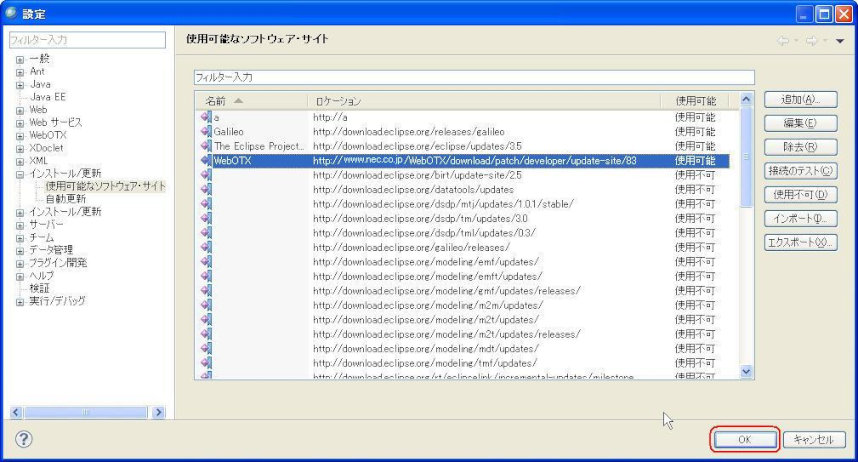Viewport: 858px width, 462px height.
Task: Click the icon beside the birt update-site row
Action: click(x=206, y=175)
